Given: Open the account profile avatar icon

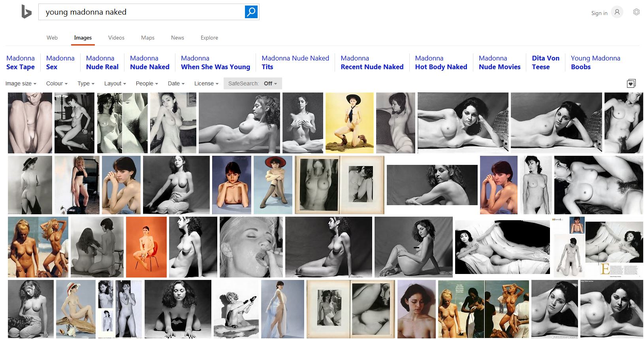Looking at the screenshot, I should tap(617, 12).
